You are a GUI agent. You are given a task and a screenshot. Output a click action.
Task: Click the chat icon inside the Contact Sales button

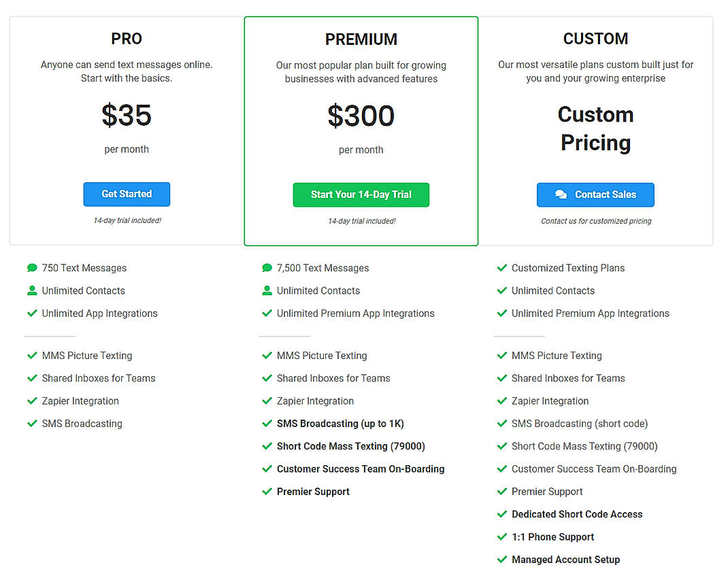560,195
